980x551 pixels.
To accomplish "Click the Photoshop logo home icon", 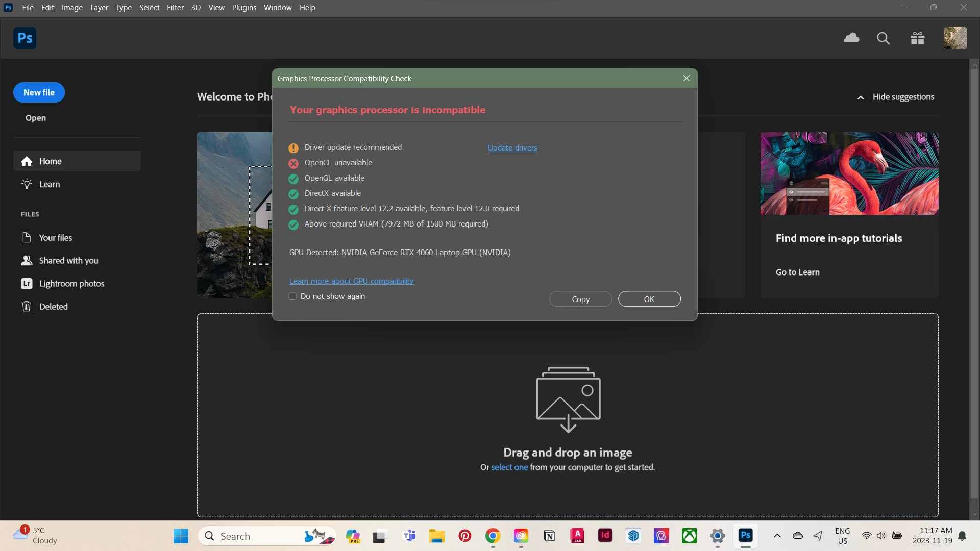I will point(24,38).
